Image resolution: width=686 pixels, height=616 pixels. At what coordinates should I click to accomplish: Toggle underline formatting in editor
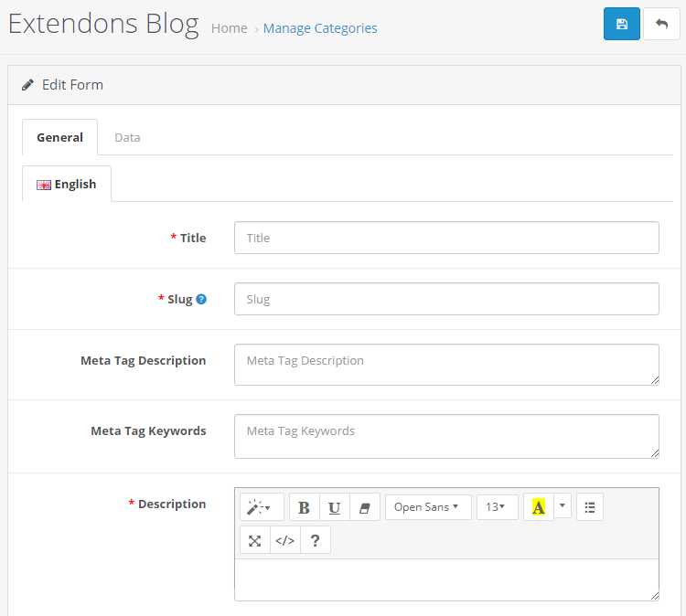coord(335,507)
